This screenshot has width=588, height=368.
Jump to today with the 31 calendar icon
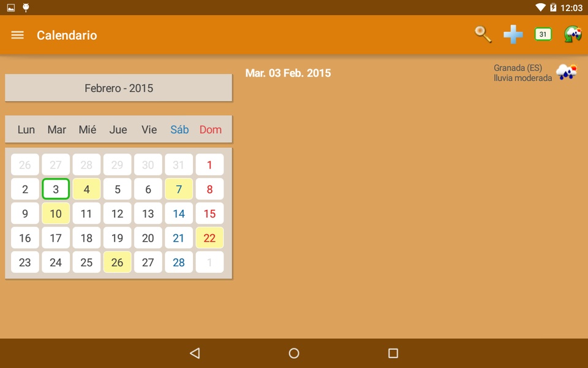pyautogui.click(x=543, y=34)
